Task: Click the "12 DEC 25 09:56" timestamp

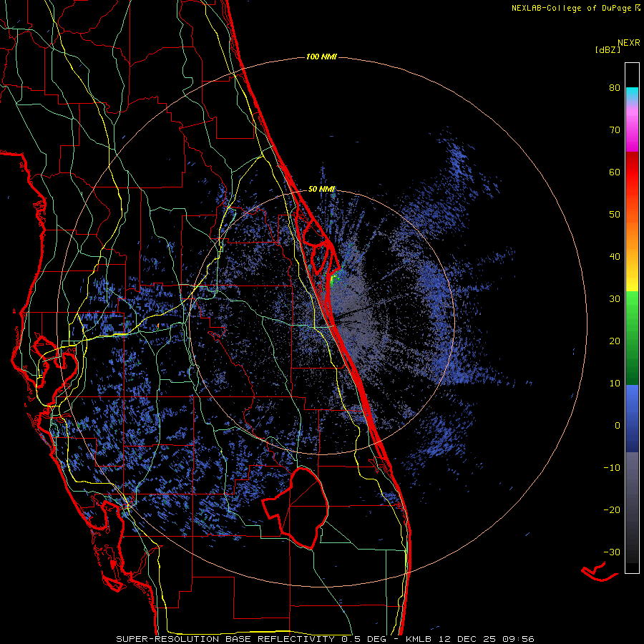Action: 487,639
